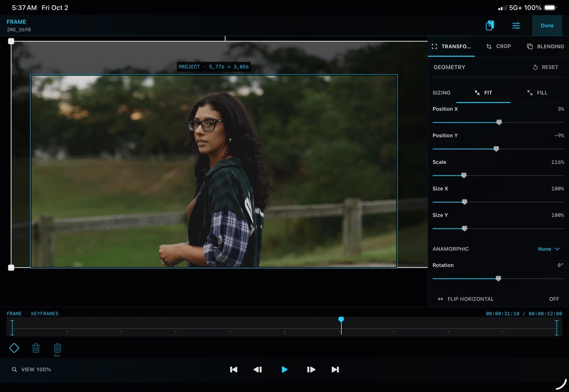Click the video preview frame

[x=214, y=171]
